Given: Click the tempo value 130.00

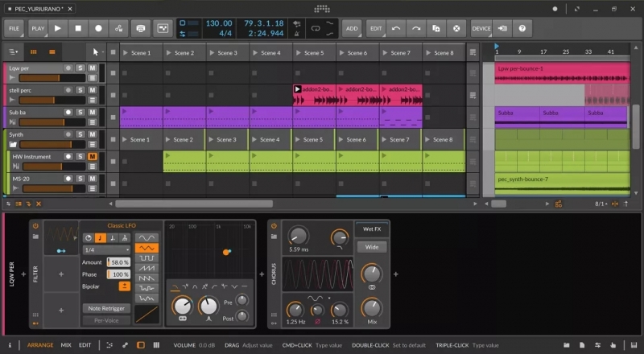Looking at the screenshot, I should (x=219, y=23).
